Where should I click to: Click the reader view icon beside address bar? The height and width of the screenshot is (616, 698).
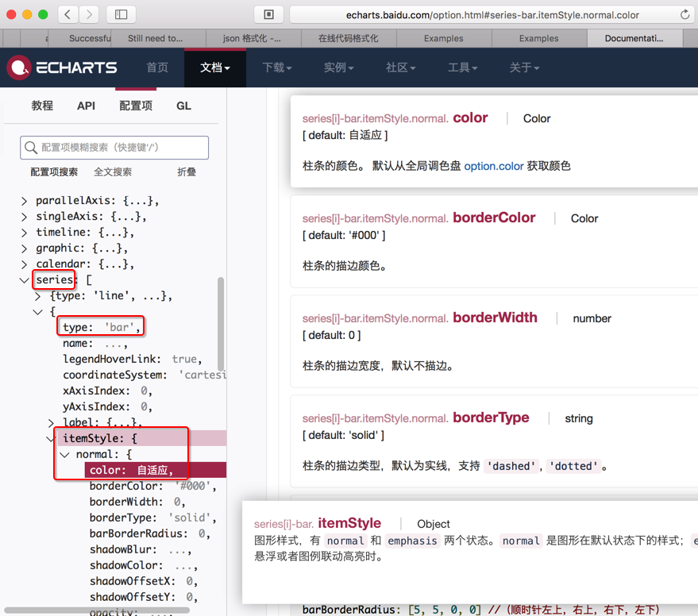click(269, 15)
